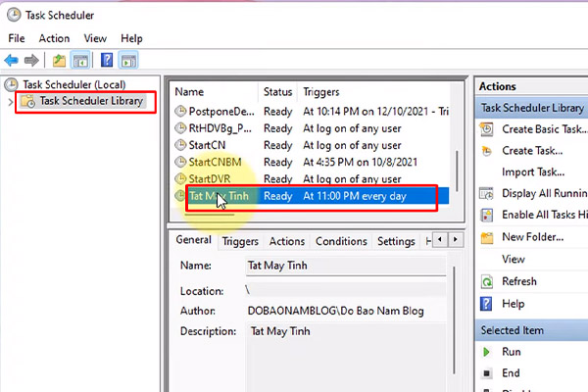Click the Forward arrow toolbar icon
The height and width of the screenshot is (392, 588).
click(31, 60)
